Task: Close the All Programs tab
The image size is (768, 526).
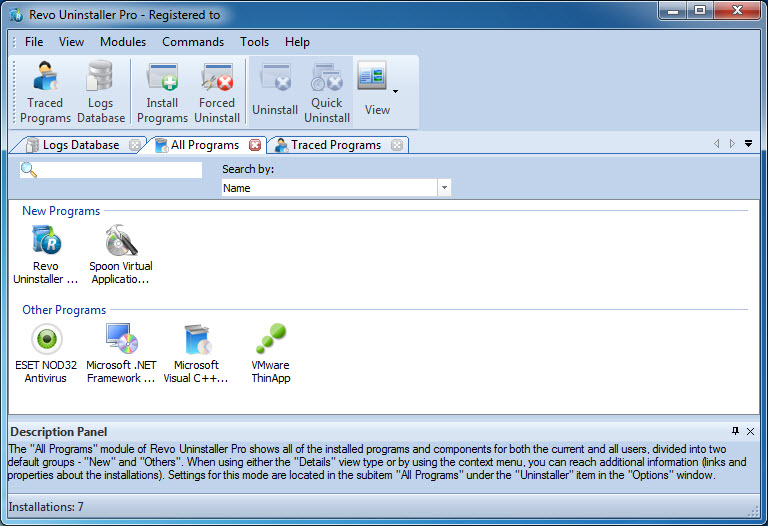Action: click(x=255, y=145)
